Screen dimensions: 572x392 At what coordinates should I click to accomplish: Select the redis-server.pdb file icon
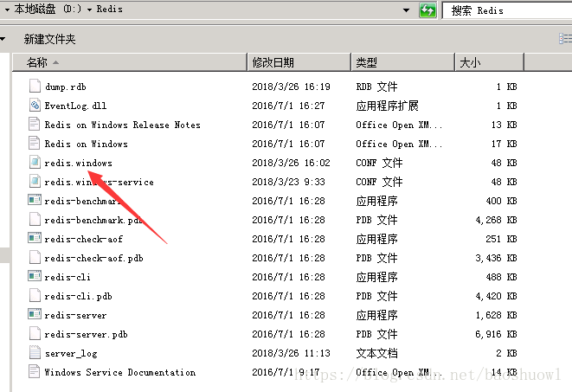[x=35, y=333]
